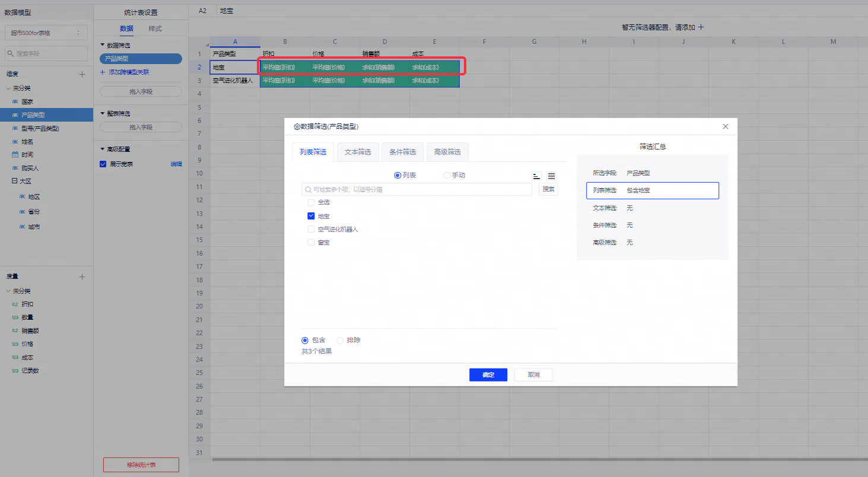
Task: Click the 添加跨模型关联 link
Action: (128, 72)
